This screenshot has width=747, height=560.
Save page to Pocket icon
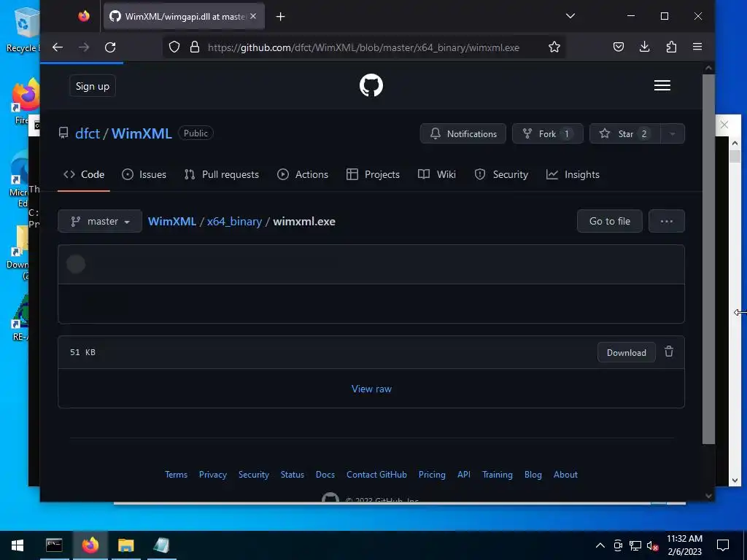(619, 47)
